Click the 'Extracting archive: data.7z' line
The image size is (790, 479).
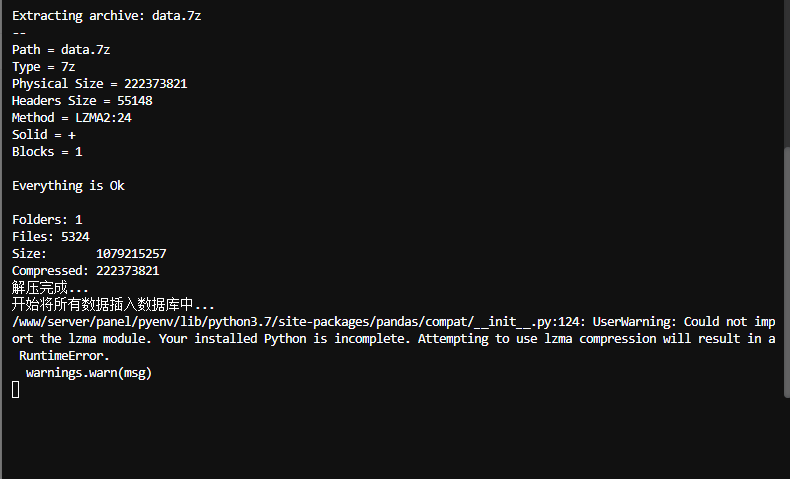(x=107, y=16)
